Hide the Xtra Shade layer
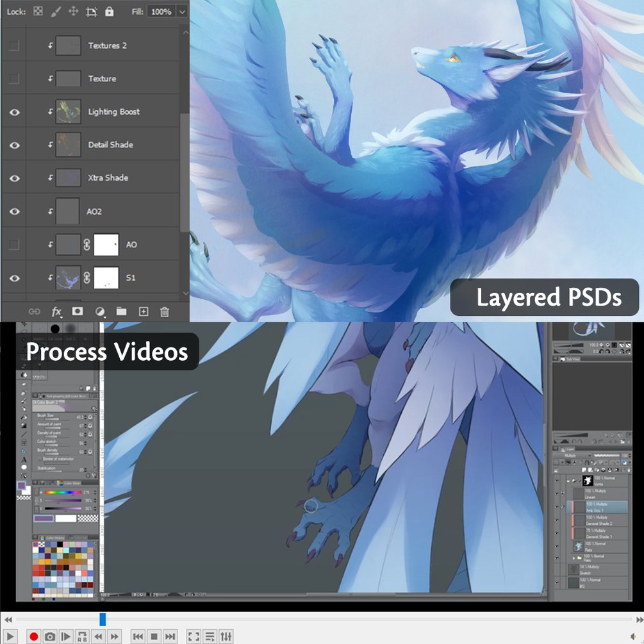 coord(14,178)
